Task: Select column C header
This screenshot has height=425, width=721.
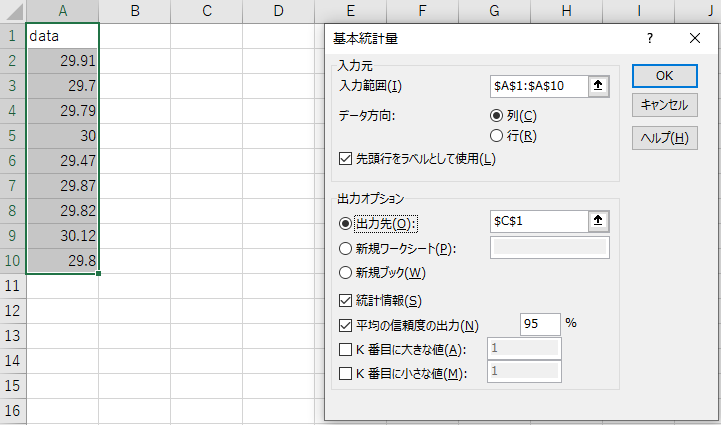Action: point(207,11)
